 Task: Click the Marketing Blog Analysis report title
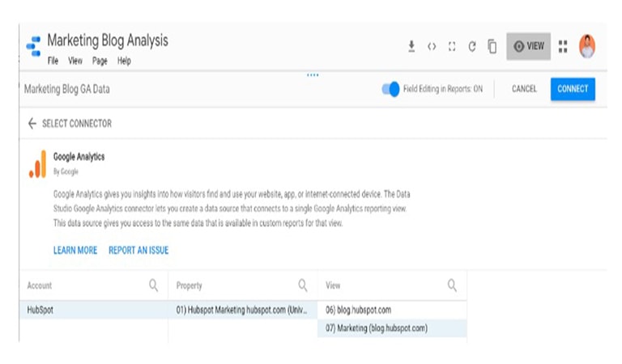tap(108, 40)
